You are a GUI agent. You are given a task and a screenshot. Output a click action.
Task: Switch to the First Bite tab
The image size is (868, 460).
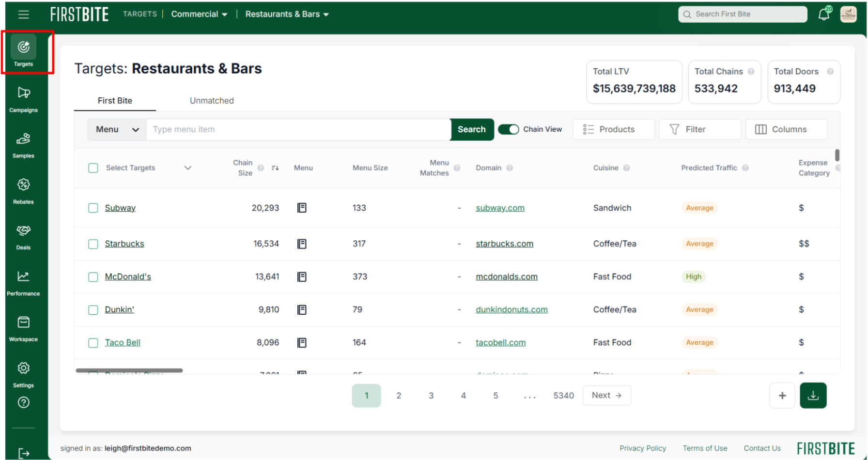click(115, 101)
